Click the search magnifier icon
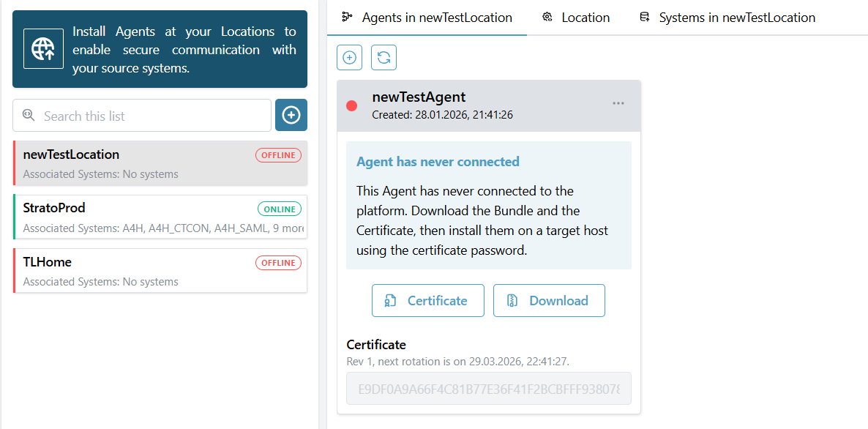The image size is (868, 429). tap(28, 115)
